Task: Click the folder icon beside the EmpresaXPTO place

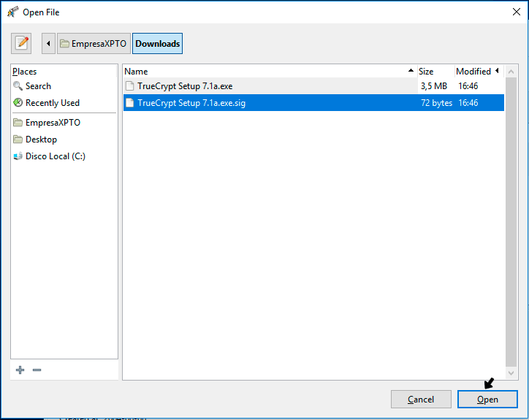Action: click(18, 123)
